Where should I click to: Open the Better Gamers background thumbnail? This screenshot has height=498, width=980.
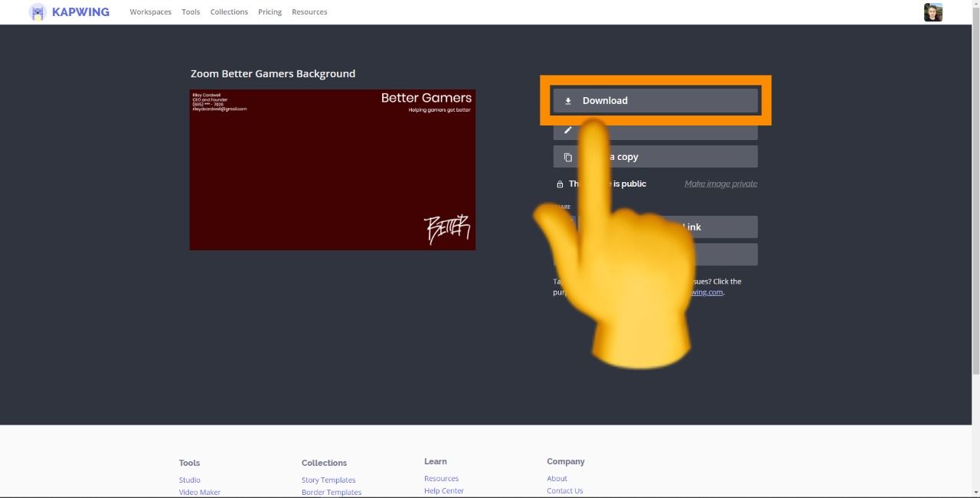332,170
